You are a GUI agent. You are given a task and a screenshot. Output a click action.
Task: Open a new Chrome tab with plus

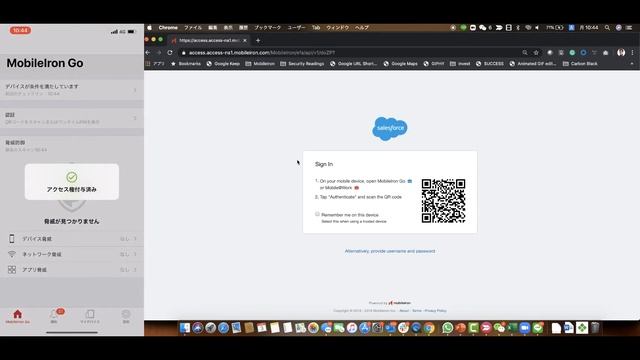point(258,40)
